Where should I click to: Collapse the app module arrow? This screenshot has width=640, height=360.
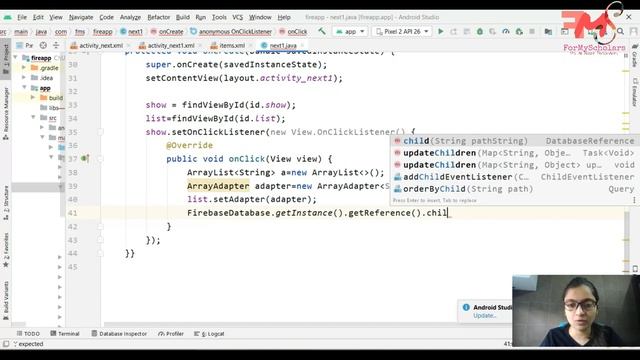point(24,88)
